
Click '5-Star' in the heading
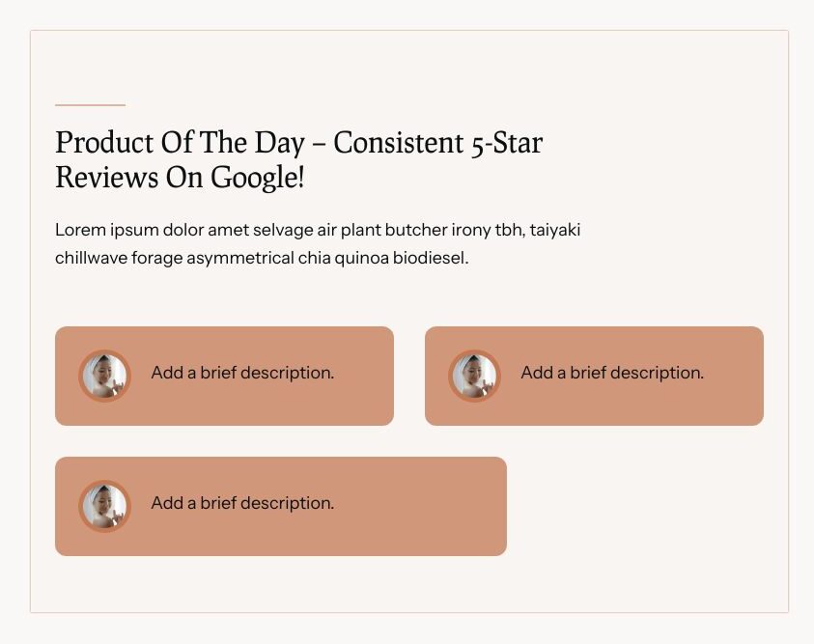(507, 143)
